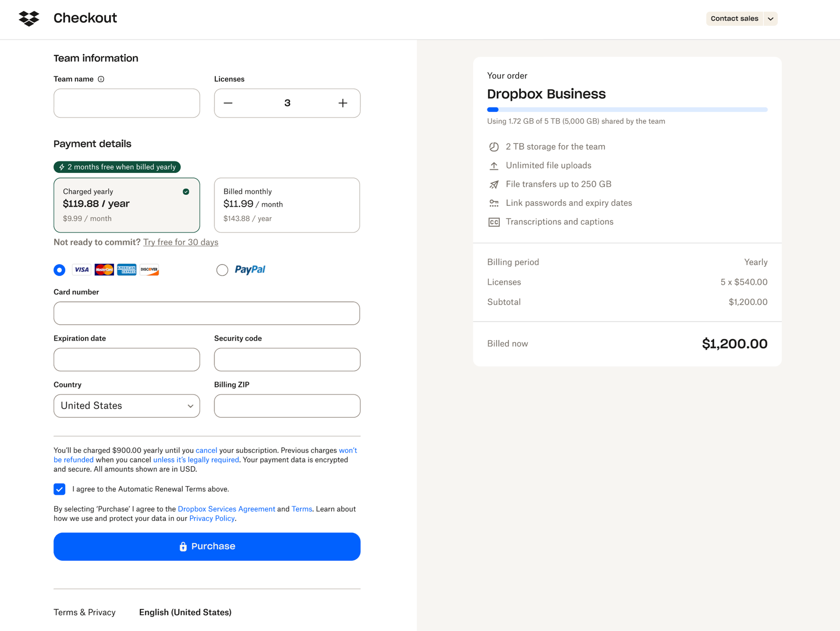Image resolution: width=840 pixels, height=631 pixels.
Task: Click the '5 x $540.00' licenses value
Action: pyautogui.click(x=744, y=282)
